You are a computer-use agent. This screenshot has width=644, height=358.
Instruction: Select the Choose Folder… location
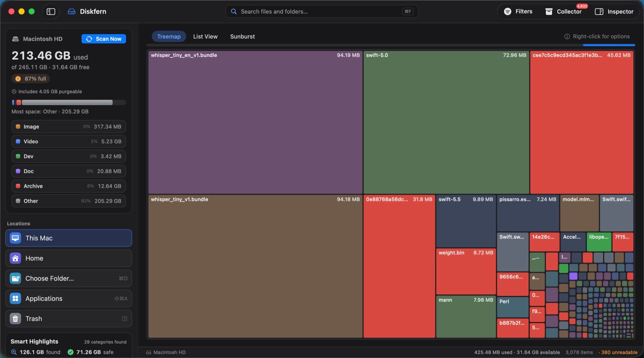coord(69,278)
